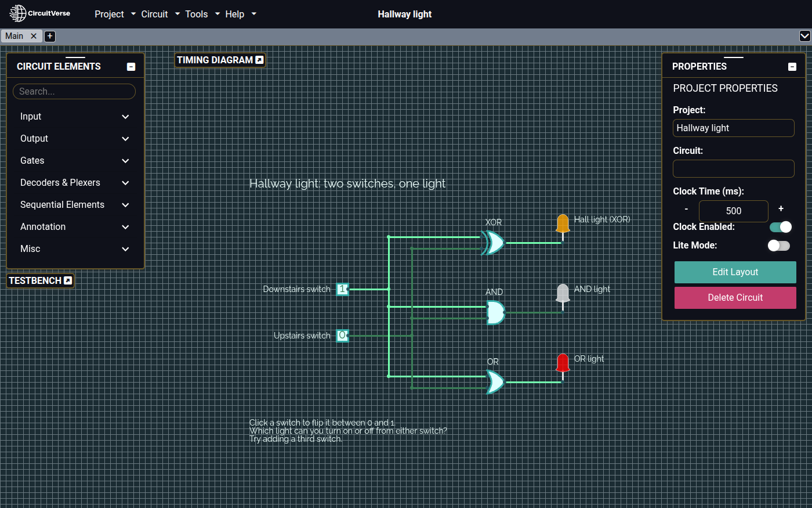Select the 'Hallway light: two switches, one light' annotation
Viewport: 812px width, 508px height.
tap(347, 183)
